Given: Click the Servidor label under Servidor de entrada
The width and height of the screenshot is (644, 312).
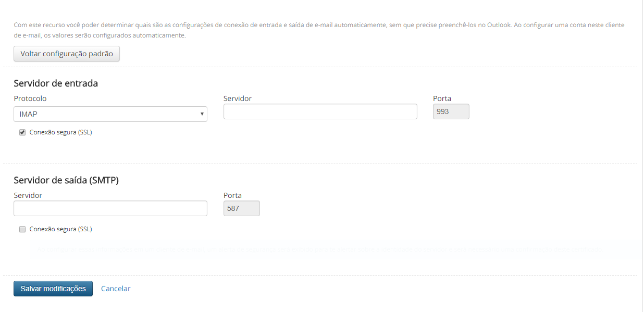Looking at the screenshot, I should click(x=238, y=98).
